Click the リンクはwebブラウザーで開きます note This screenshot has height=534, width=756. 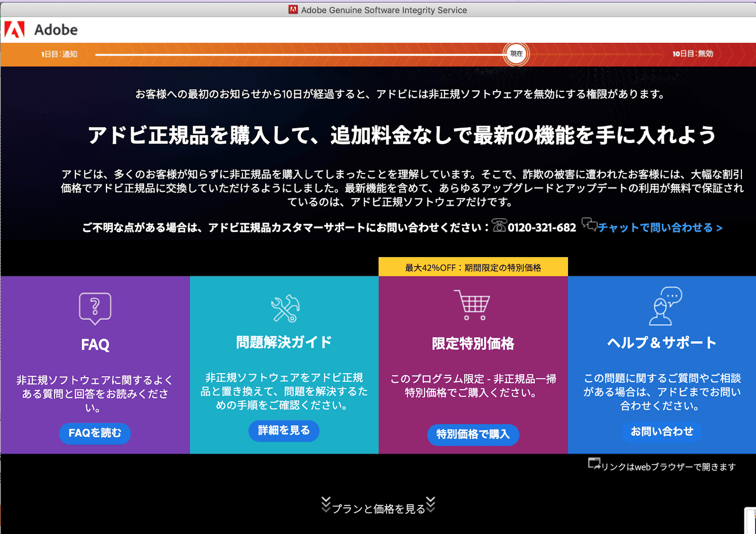[669, 467]
